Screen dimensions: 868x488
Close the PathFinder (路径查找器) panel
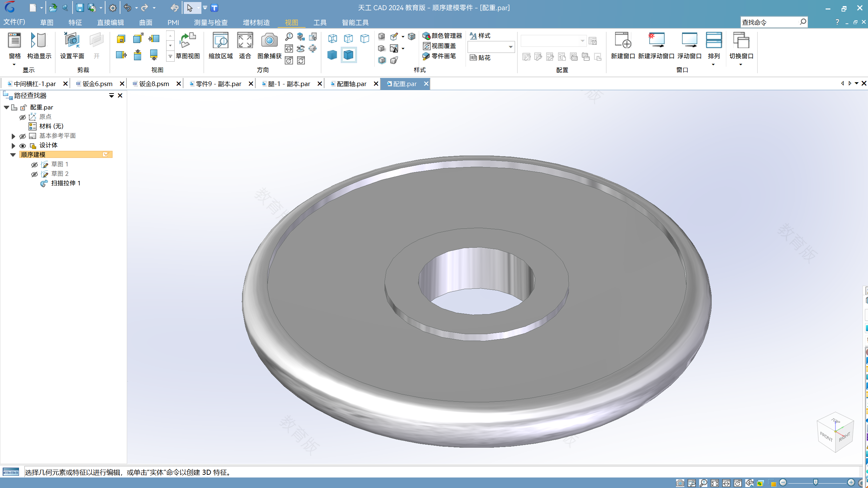coord(120,96)
